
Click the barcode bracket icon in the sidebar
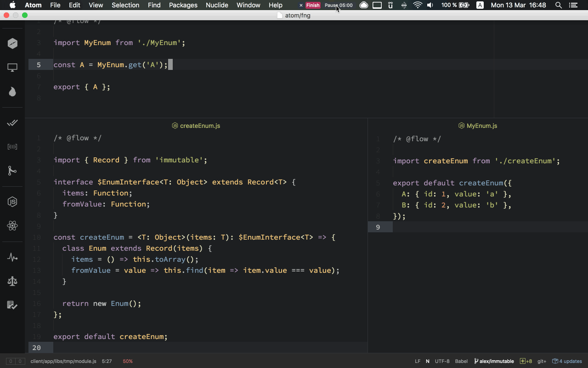click(x=12, y=147)
